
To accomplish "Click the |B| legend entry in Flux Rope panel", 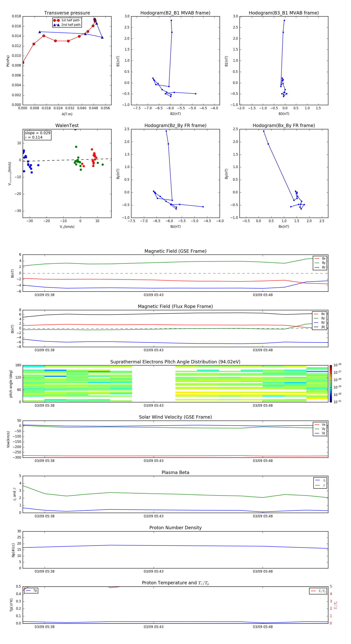I will click(320, 327).
